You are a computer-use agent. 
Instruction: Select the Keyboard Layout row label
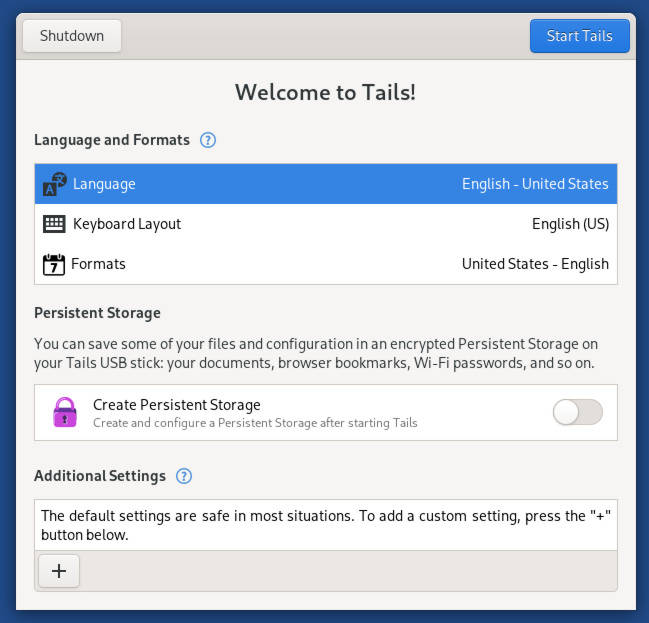point(127,224)
